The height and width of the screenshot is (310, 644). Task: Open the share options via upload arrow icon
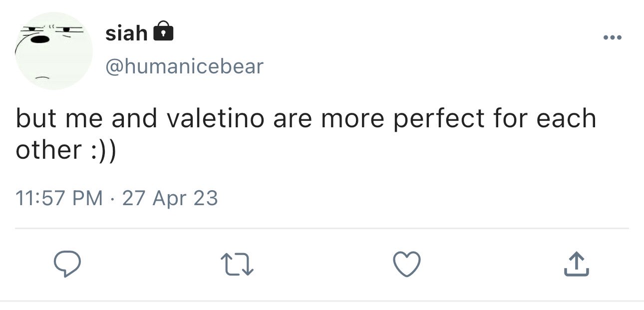tap(577, 265)
